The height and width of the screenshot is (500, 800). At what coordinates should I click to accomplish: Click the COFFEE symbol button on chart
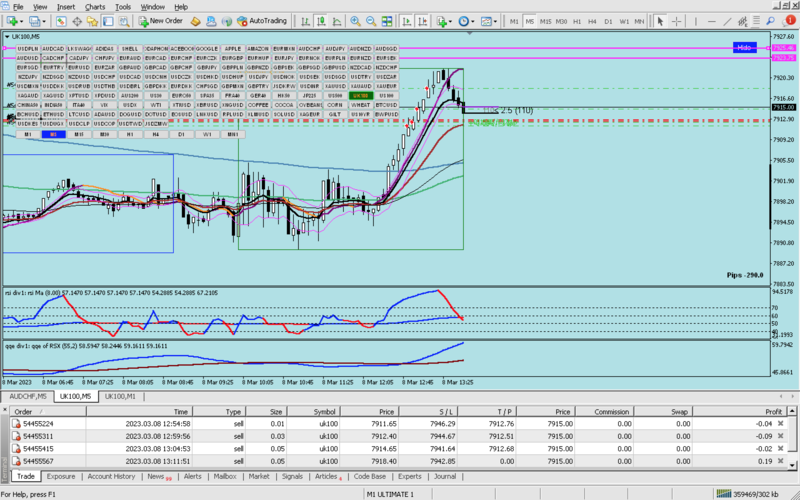258,104
